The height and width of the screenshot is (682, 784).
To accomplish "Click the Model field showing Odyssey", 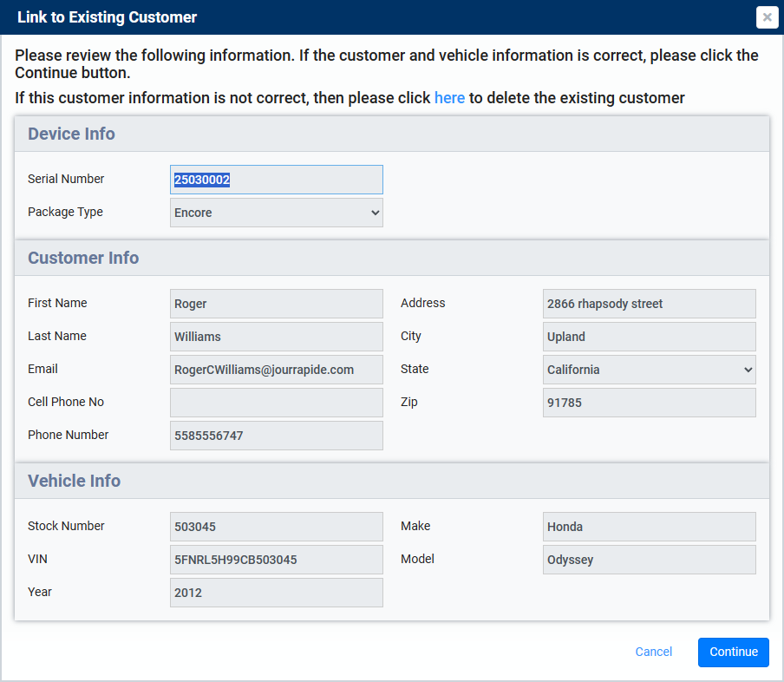I will pyautogui.click(x=649, y=559).
